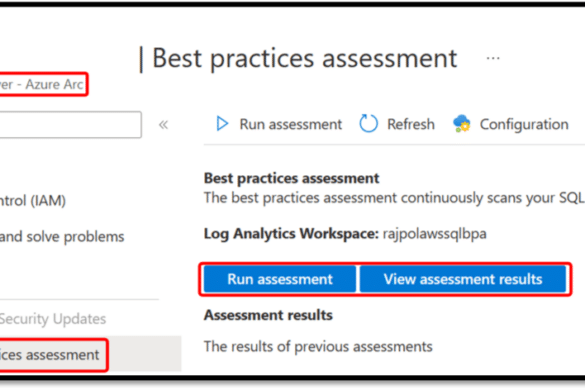Click the sidebar search input box
585x390 pixels.
tap(71, 125)
